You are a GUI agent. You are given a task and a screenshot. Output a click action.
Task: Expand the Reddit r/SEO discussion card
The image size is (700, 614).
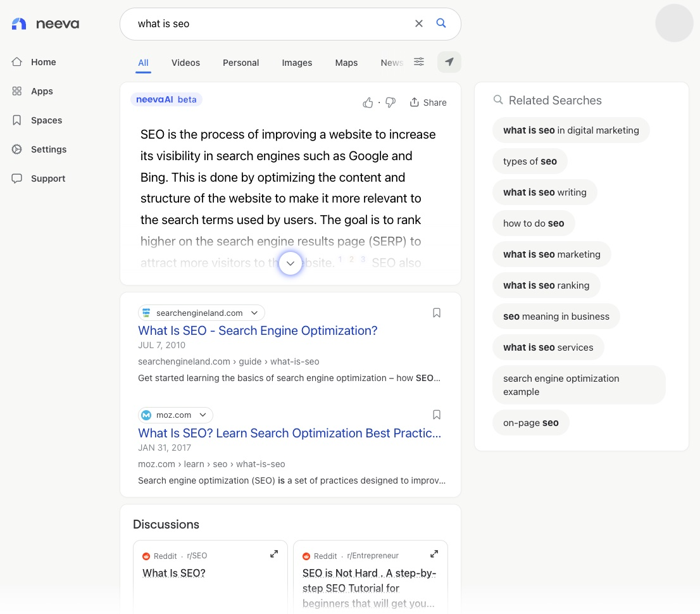[x=274, y=554]
